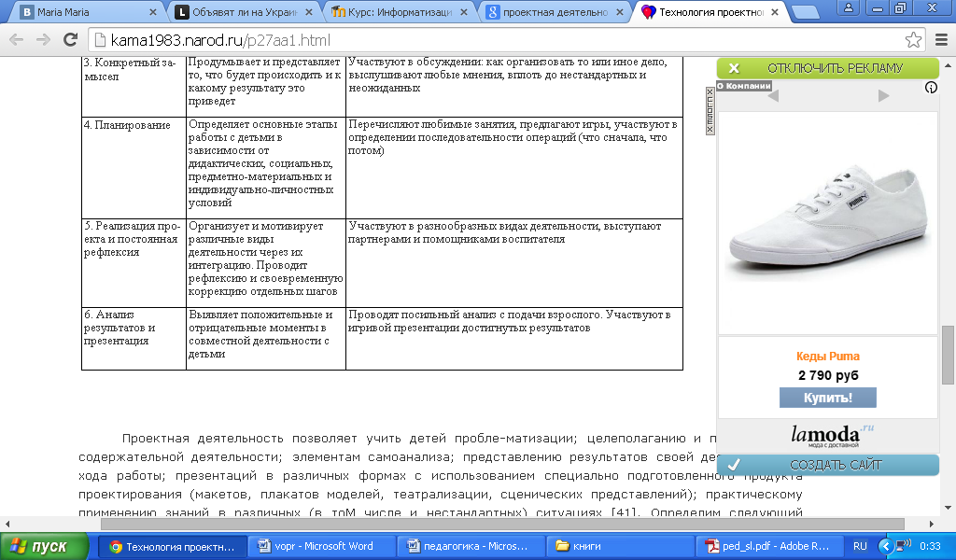This screenshot has height=560, width=956.
Task: Close the Maria Maria tab
Action: point(153,12)
